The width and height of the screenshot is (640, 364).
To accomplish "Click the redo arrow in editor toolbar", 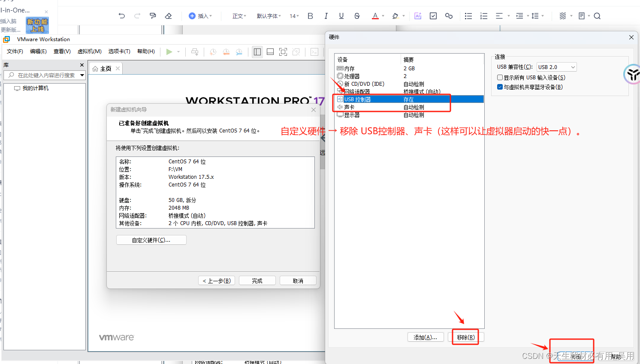I will point(137,16).
